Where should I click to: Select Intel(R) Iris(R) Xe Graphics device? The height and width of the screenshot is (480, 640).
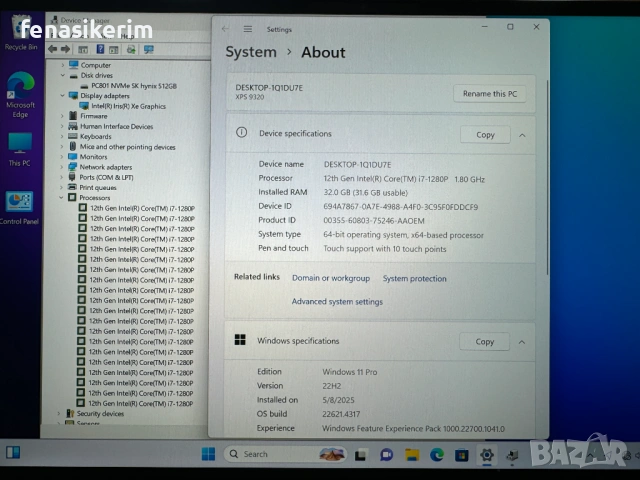coord(128,106)
